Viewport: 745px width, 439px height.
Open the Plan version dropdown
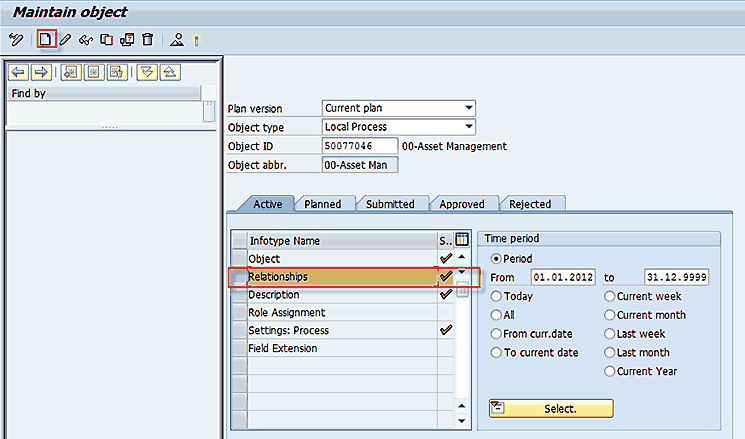click(x=468, y=108)
